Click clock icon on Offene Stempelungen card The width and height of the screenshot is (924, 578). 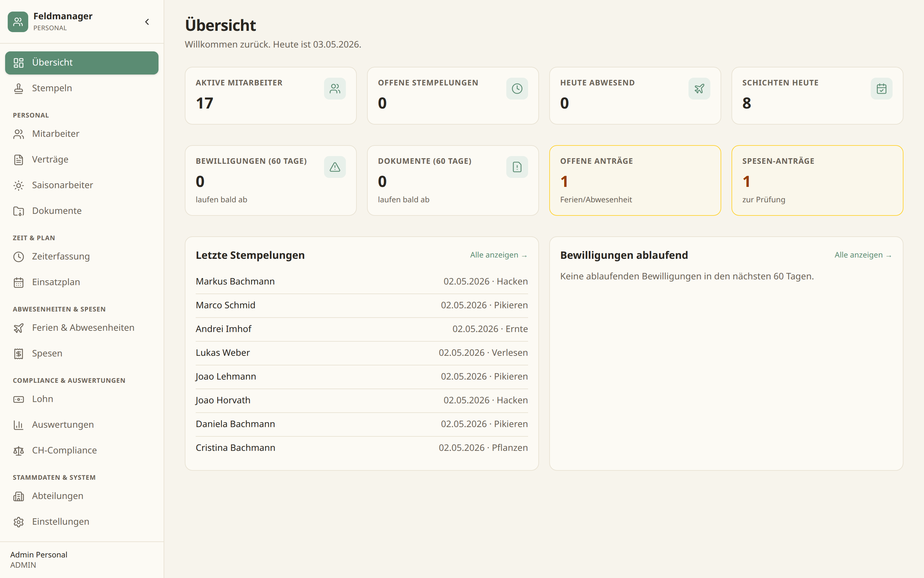(517, 89)
